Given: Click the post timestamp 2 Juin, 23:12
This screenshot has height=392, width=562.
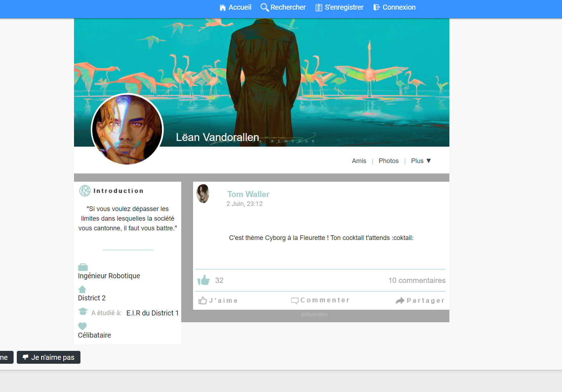Looking at the screenshot, I should [245, 204].
